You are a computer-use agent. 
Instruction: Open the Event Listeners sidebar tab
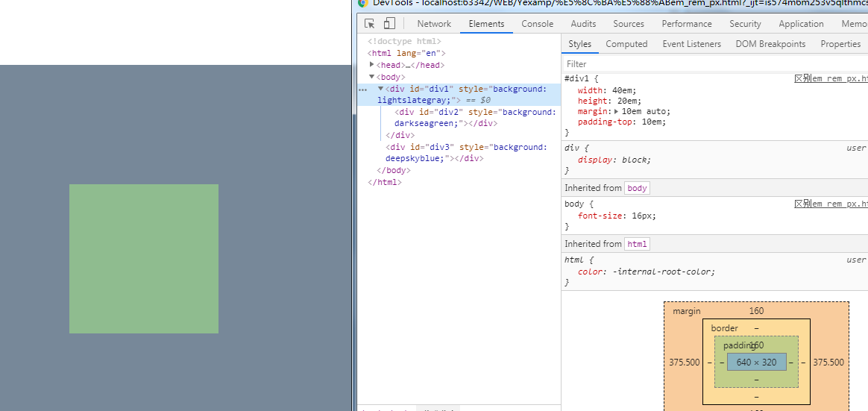tap(692, 44)
